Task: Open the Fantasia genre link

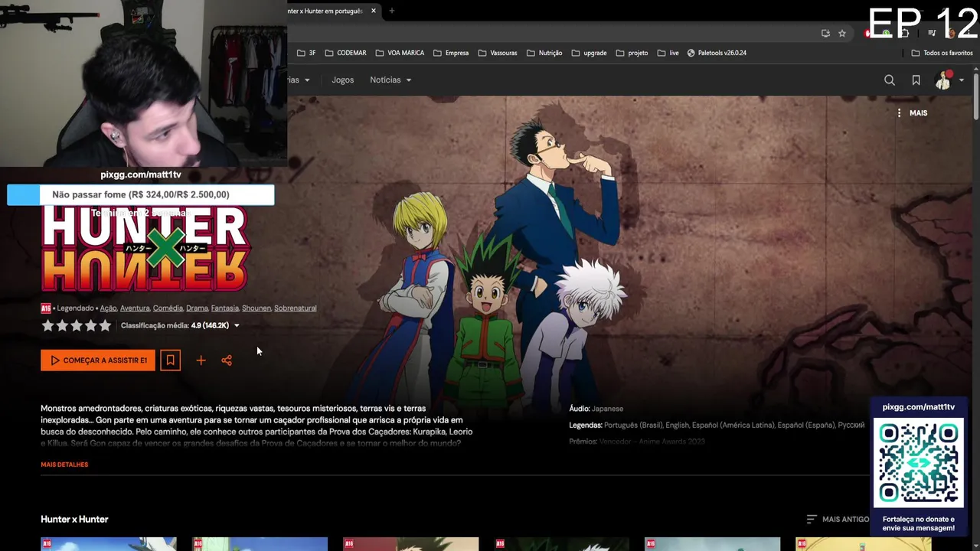Action: [225, 308]
